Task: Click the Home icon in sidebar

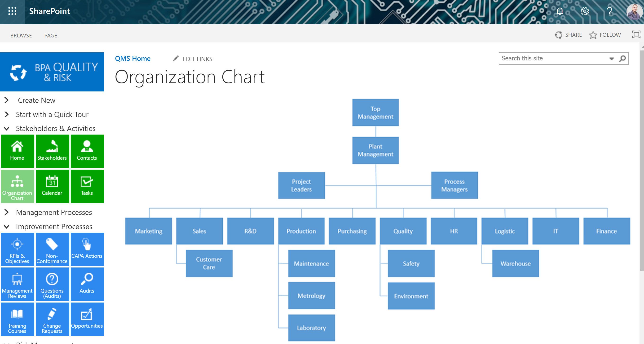Action: tap(17, 150)
